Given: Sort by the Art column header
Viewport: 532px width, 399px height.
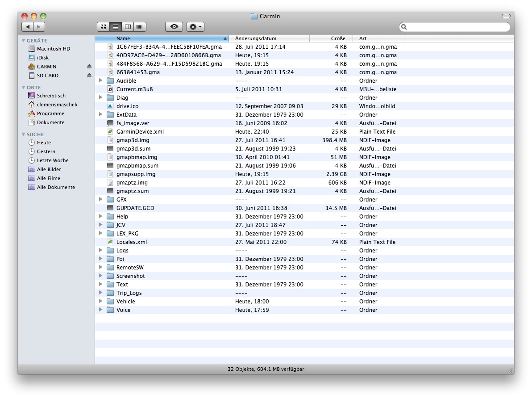Looking at the screenshot, I should (378, 38).
